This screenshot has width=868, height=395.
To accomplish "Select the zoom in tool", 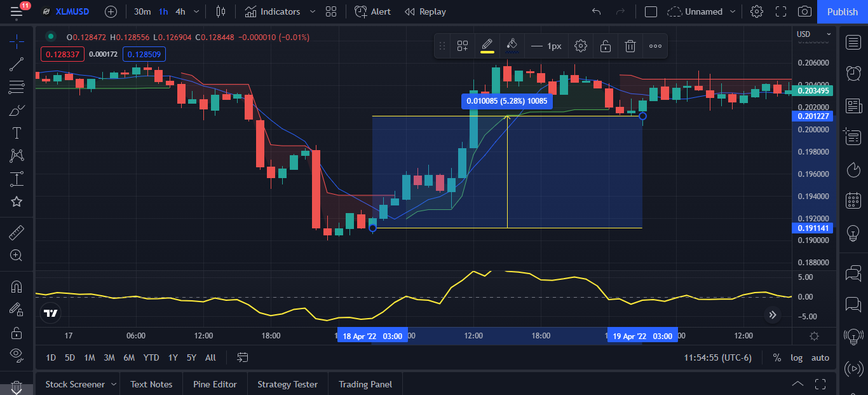I will [17, 256].
